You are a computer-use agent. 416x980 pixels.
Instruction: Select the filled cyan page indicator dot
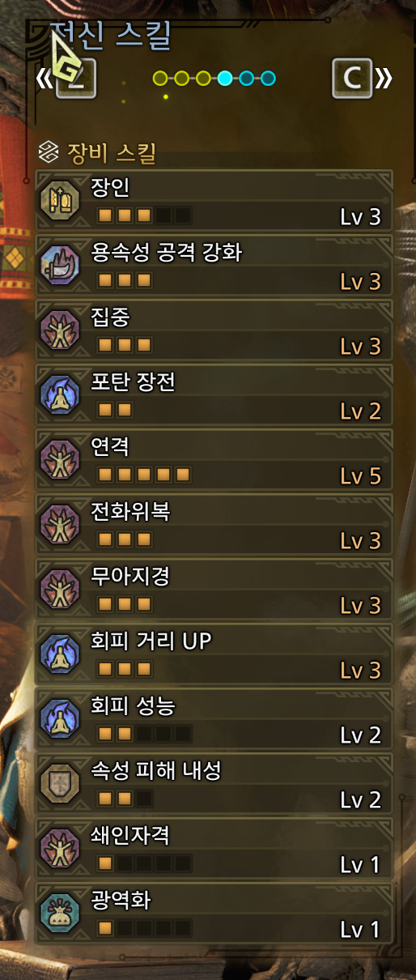click(x=226, y=79)
